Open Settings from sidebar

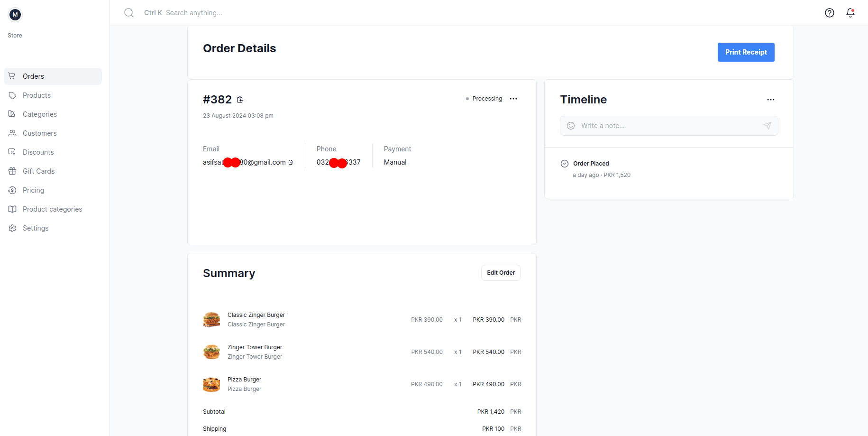[53, 228]
